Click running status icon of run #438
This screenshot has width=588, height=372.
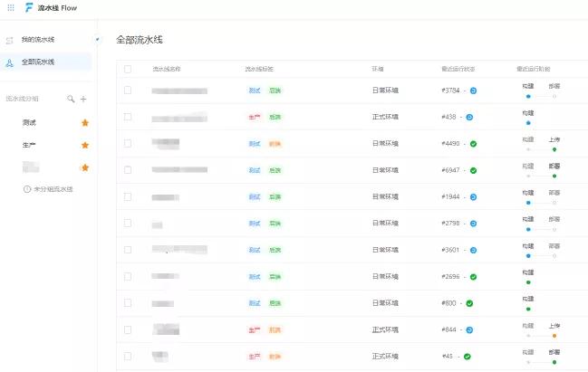[x=469, y=118]
